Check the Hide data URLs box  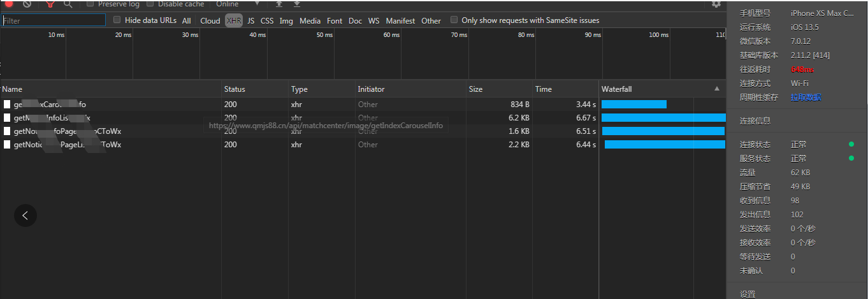pos(117,20)
